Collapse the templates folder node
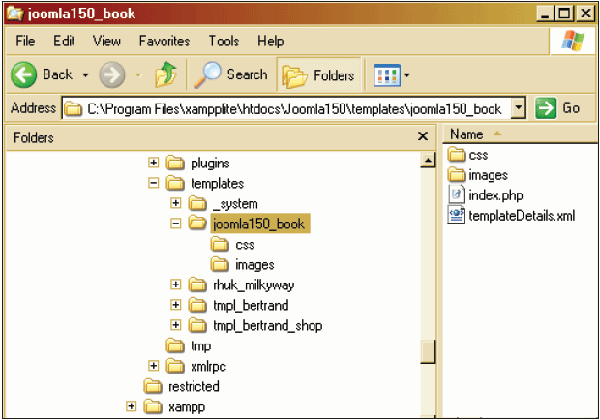Image resolution: width=600 pixels, height=420 pixels. pos(153,183)
